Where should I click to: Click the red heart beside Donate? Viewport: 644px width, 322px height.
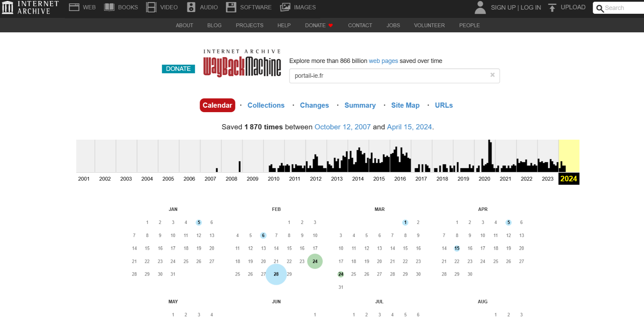[331, 25]
